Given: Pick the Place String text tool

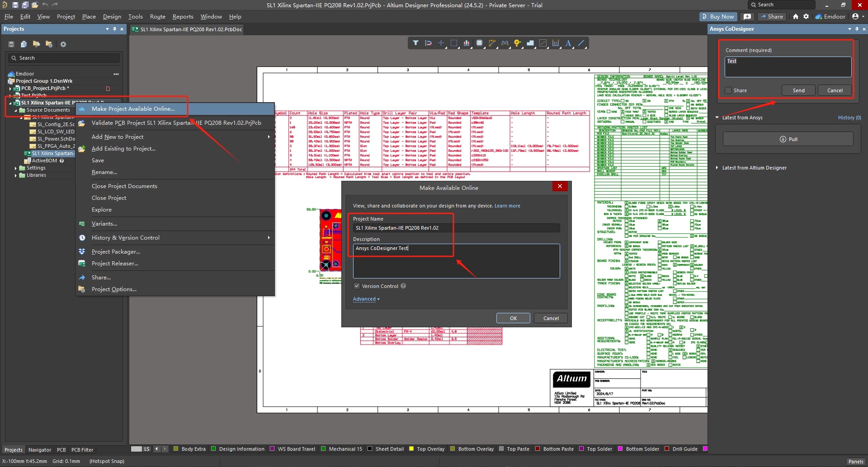Looking at the screenshot, I should (568, 43).
